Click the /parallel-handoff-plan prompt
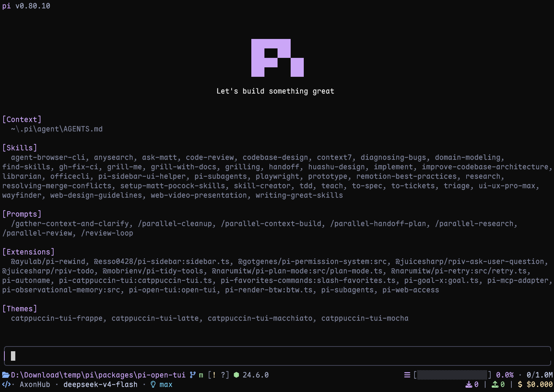Image resolution: width=554 pixels, height=392 pixels. coord(378,223)
